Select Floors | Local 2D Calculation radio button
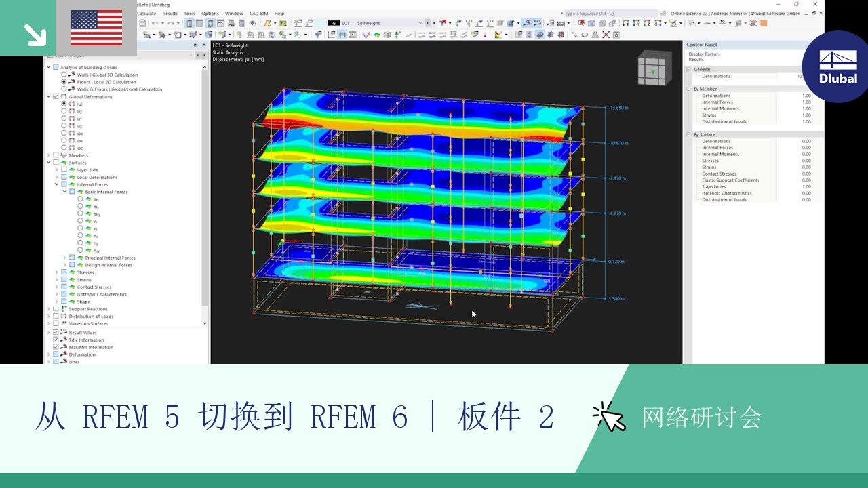 pyautogui.click(x=64, y=82)
